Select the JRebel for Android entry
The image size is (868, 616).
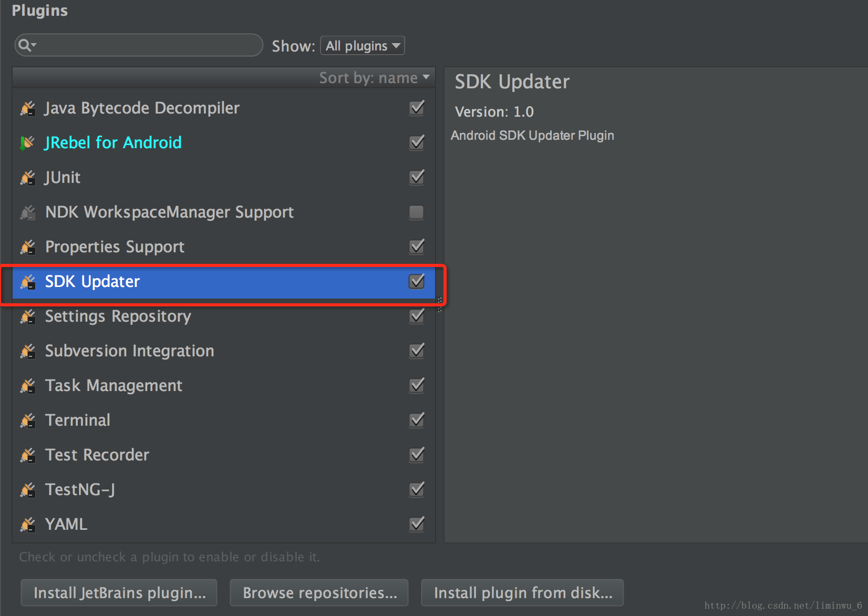pyautogui.click(x=224, y=143)
